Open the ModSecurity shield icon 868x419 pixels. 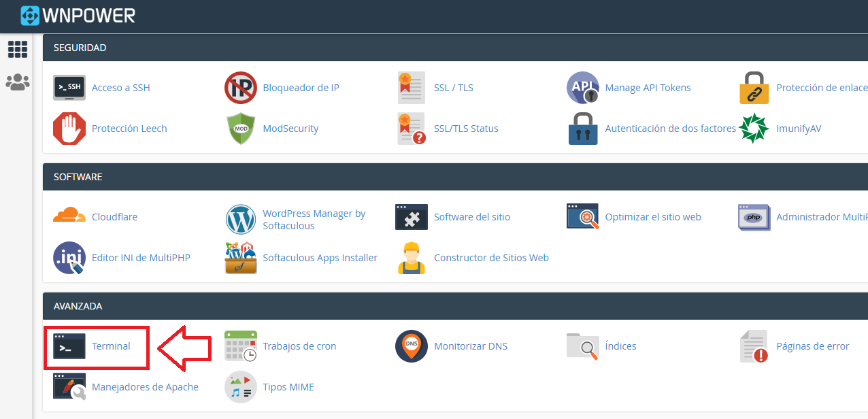tap(240, 128)
